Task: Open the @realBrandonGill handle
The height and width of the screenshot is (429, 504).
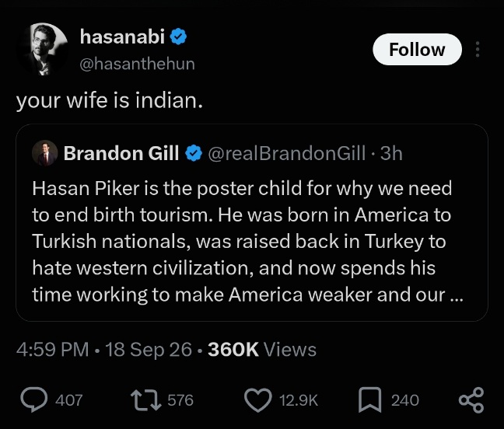Action: pyautogui.click(x=287, y=153)
